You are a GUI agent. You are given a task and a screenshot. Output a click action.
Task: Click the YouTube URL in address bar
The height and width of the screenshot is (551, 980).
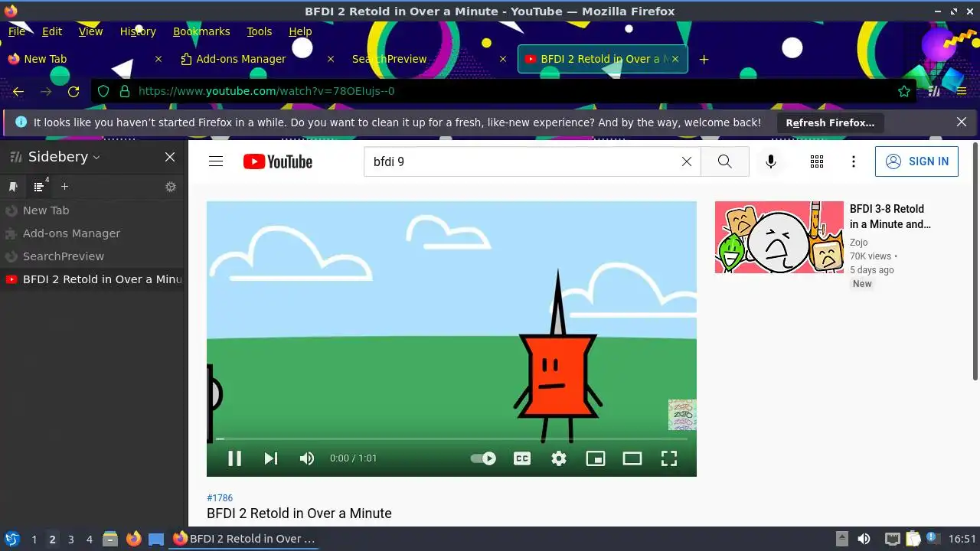coord(266,91)
